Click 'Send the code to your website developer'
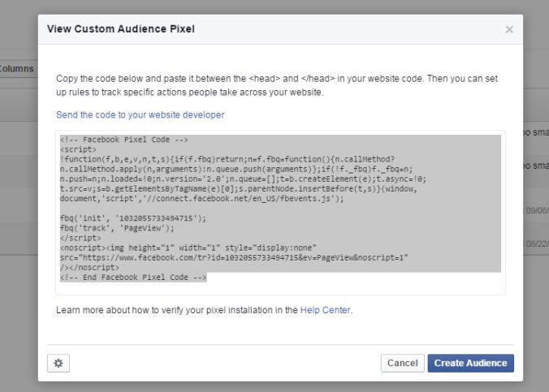The width and height of the screenshot is (549, 392). tap(140, 115)
